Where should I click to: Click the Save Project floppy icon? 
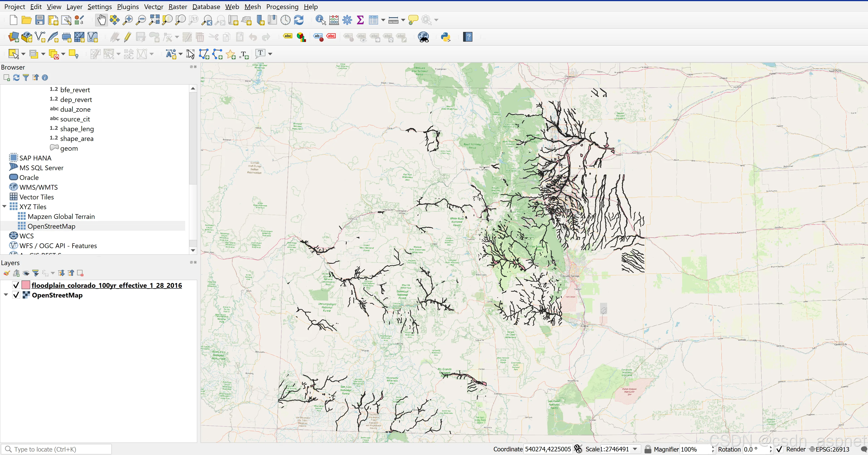point(40,20)
